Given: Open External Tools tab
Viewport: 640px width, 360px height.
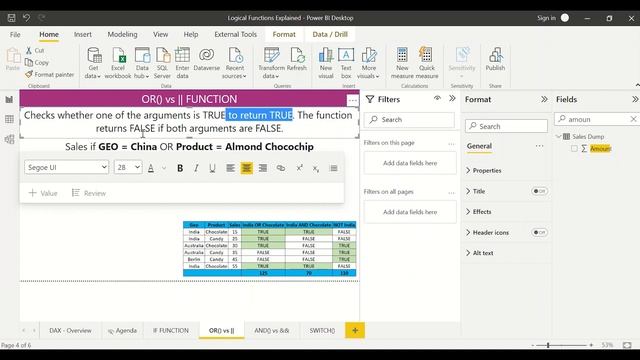Looking at the screenshot, I should (236, 34).
